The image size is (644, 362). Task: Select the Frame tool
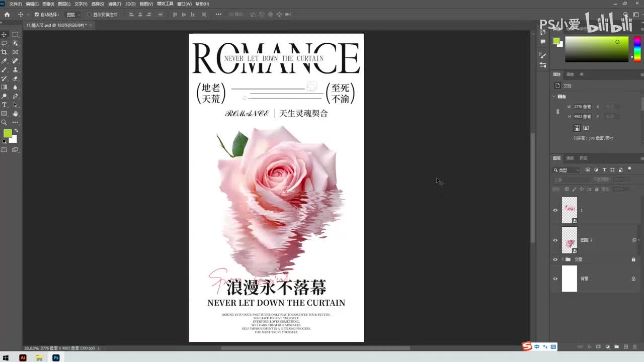[15, 52]
